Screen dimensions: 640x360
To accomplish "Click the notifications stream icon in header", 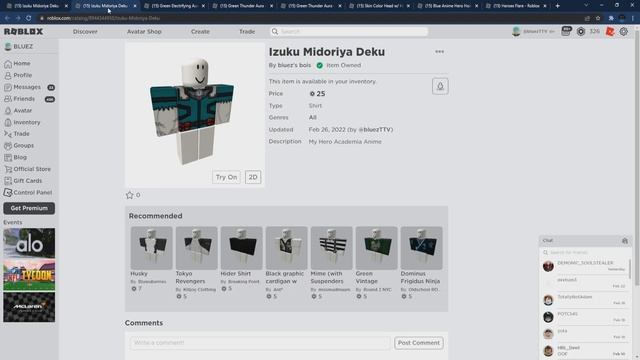I will [x=566, y=31].
